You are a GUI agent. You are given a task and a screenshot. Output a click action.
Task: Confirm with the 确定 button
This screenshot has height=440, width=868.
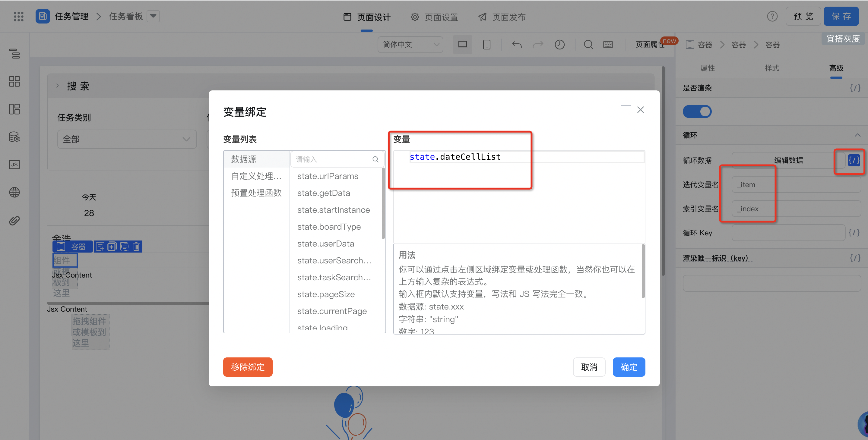point(629,367)
